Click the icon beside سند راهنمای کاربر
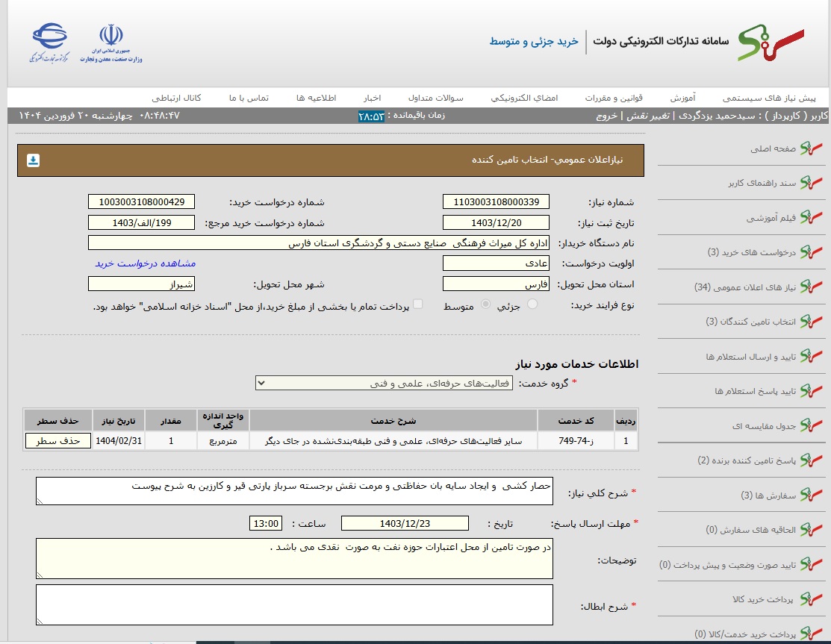The width and height of the screenshot is (831, 644). coord(811,184)
